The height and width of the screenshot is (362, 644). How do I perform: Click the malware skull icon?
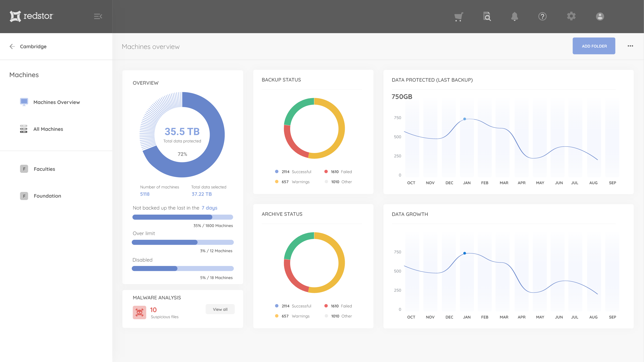pyautogui.click(x=139, y=312)
